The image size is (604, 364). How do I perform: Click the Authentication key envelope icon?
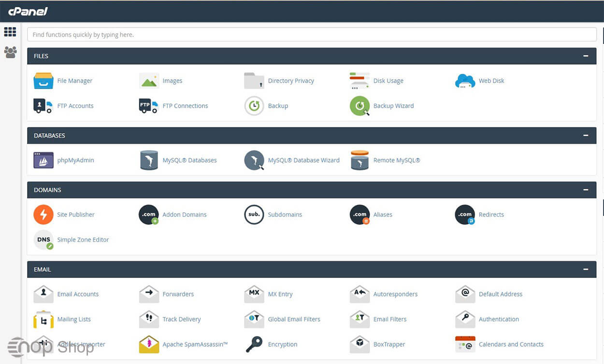click(x=465, y=319)
